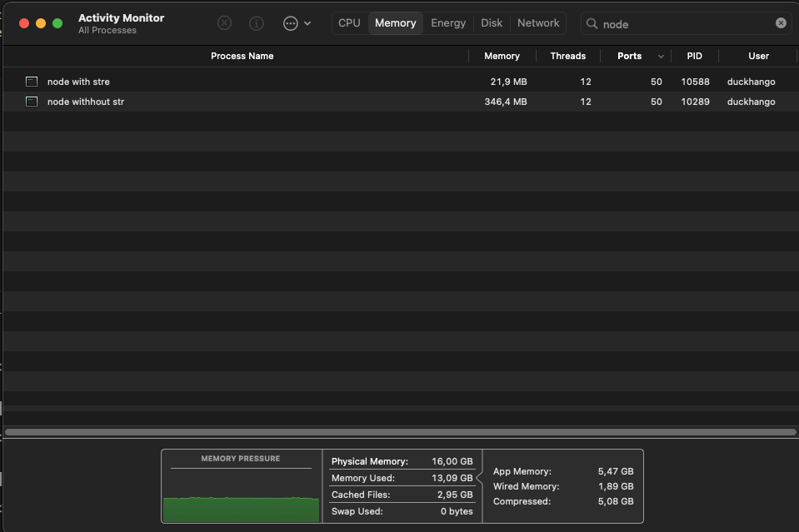The height and width of the screenshot is (532, 799).
Task: Open the process Info (i) toolbar icon
Action: 257,23
